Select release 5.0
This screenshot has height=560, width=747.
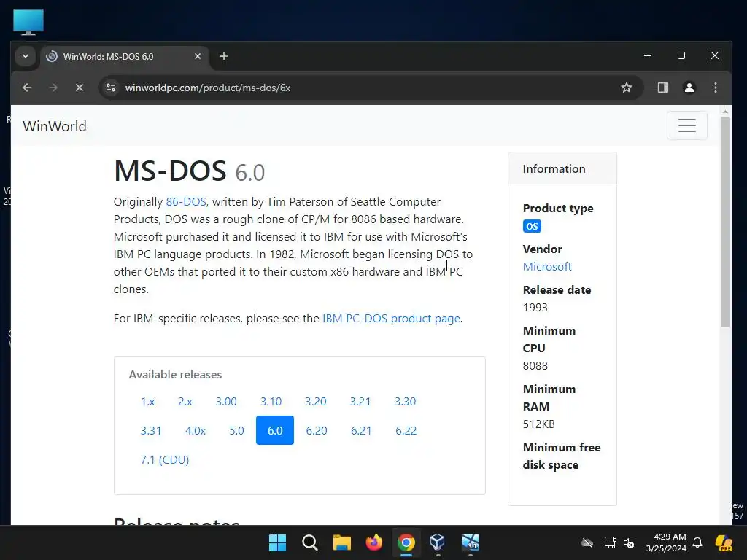click(236, 430)
